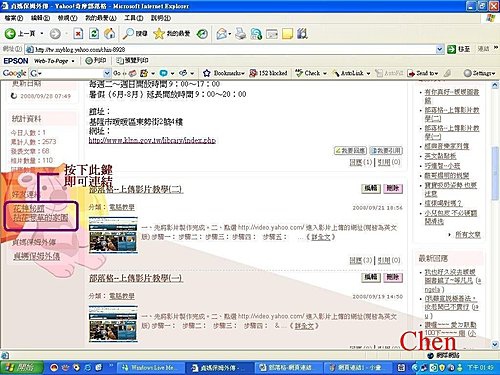500x375 pixels.
Task: Switch to 部落格-網頁連結 taskbar button
Action: click(289, 368)
